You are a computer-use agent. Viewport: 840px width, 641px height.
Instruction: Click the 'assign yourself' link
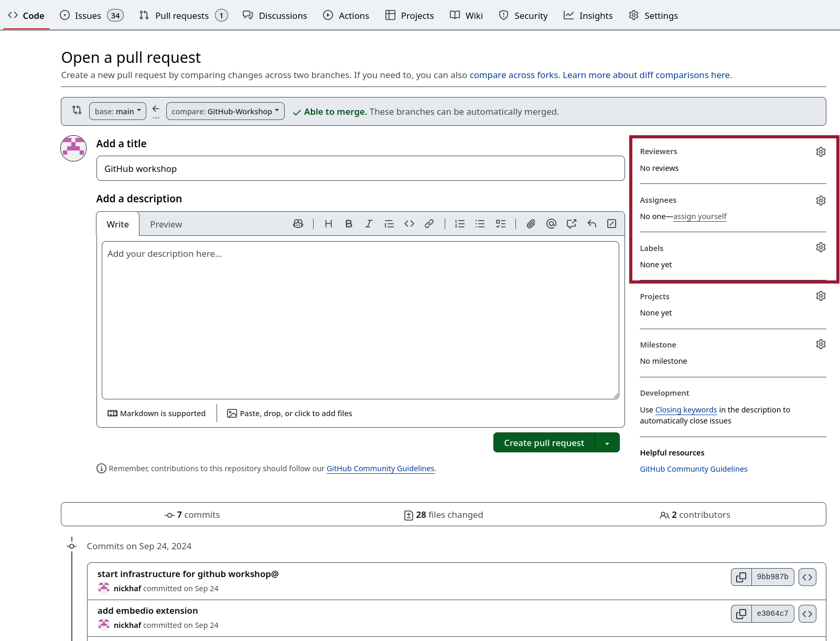699,216
